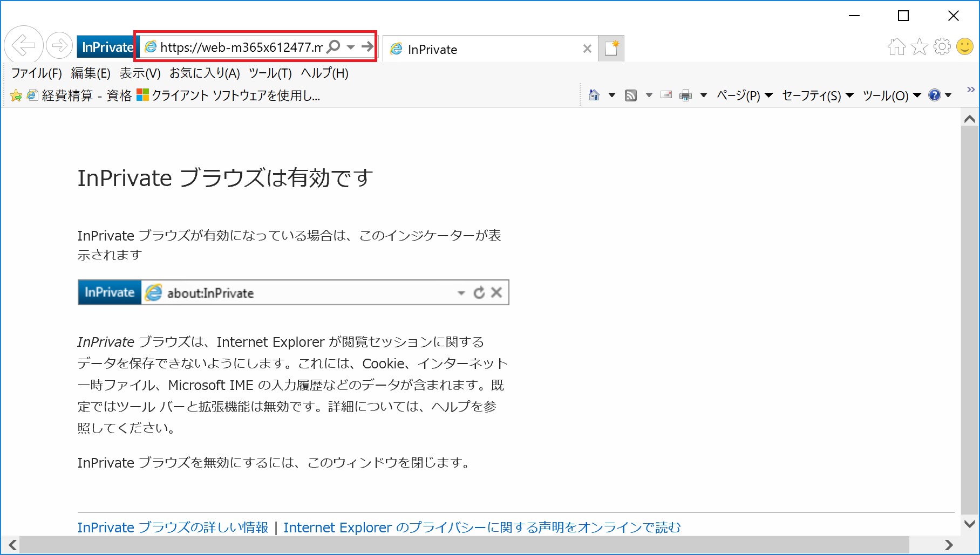Screen dimensions: 980x555
Task: Open the クライアント ソフトウェアを使用し favorite
Action: (228, 95)
